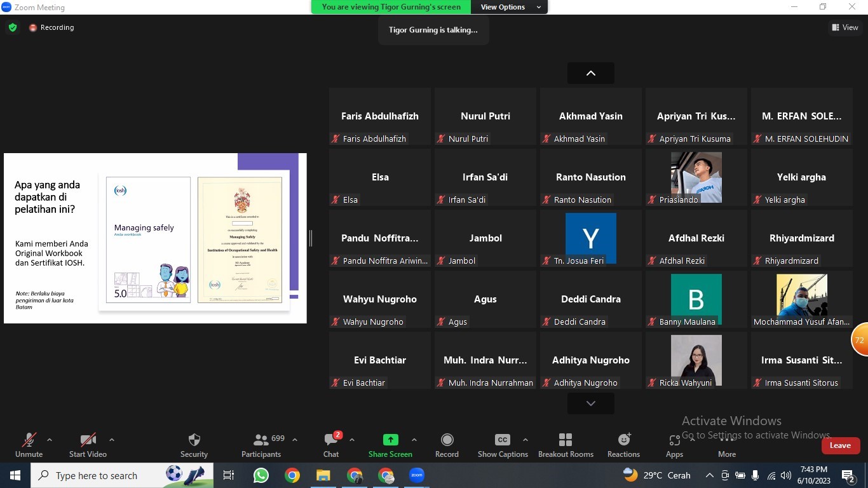This screenshot has height=488, width=868.
Task: Click the Apps icon in toolbar
Action: pyautogui.click(x=674, y=440)
